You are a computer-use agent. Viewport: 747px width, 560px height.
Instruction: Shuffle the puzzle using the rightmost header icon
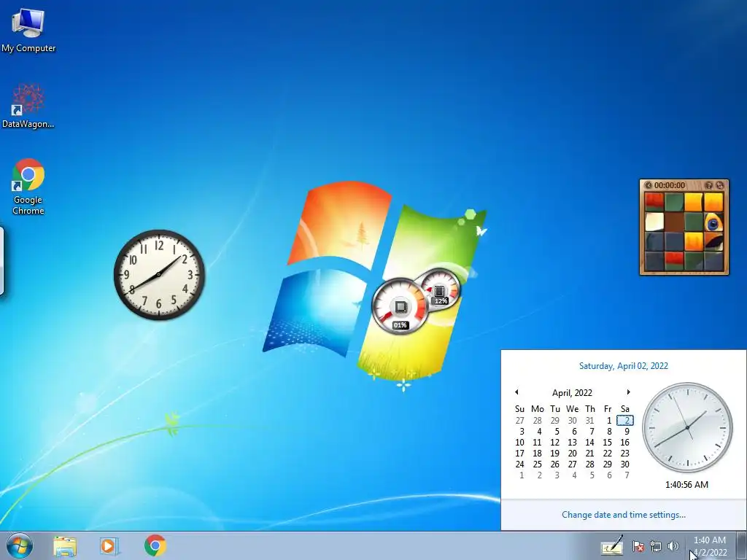pos(719,185)
